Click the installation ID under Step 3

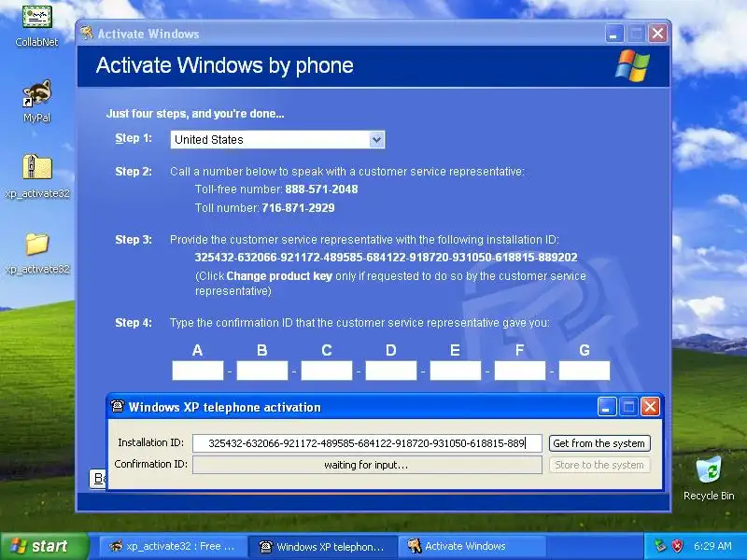coord(386,258)
